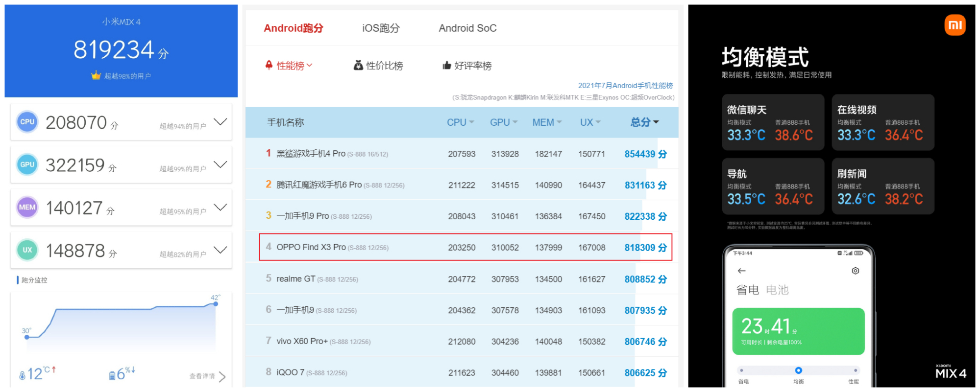Screen dimensions: 980x392
Task: Open 黑鲨游戏手机4 Pro entry
Action: pos(311,154)
